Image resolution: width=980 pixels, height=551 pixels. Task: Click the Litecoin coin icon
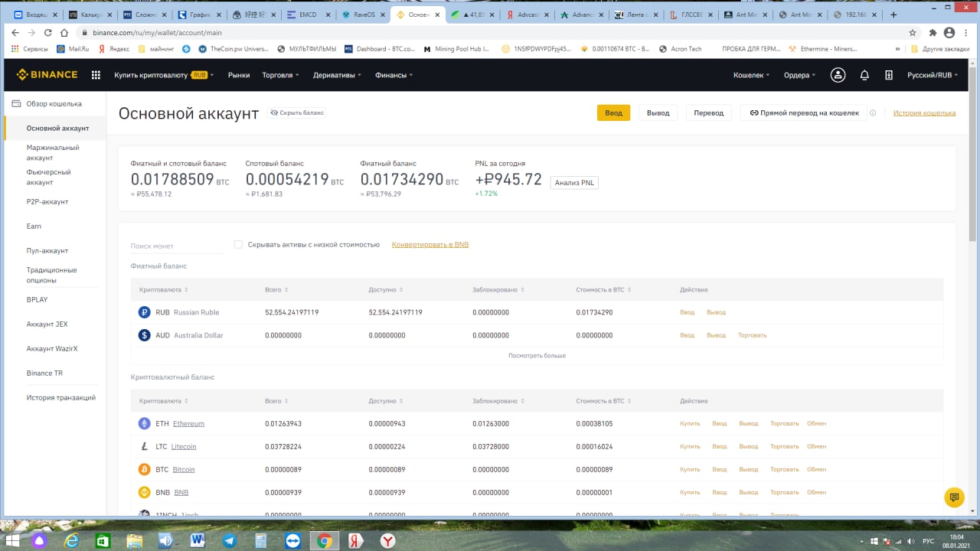click(x=144, y=446)
